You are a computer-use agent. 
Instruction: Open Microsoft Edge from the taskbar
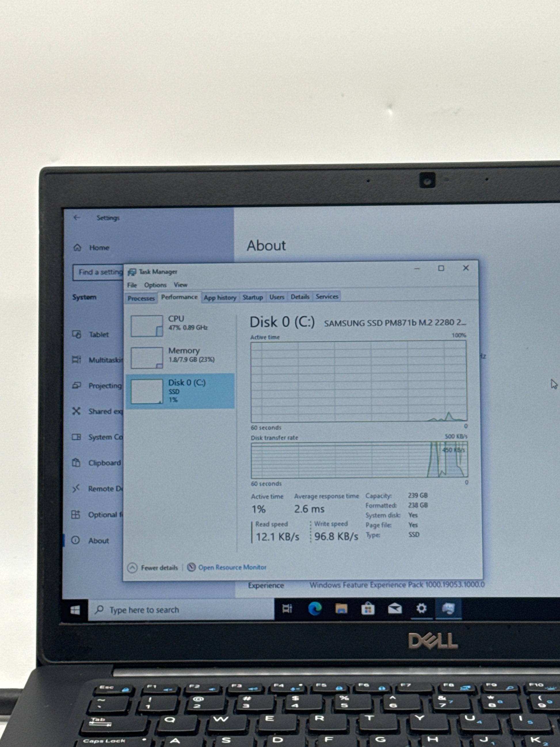[x=315, y=609]
